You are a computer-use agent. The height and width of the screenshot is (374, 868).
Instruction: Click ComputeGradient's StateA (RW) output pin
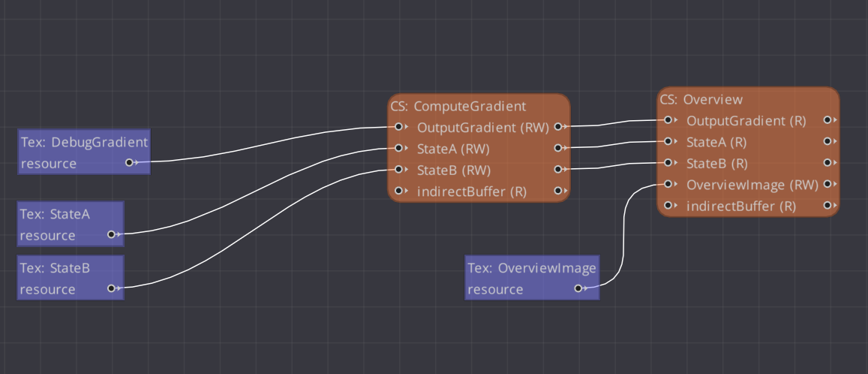pyautogui.click(x=558, y=148)
